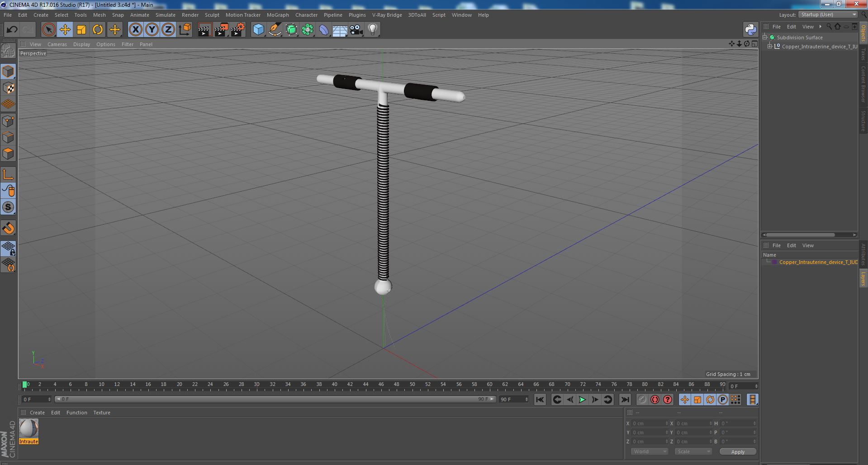Toggle Parameter keyframe recording P

(x=722, y=399)
